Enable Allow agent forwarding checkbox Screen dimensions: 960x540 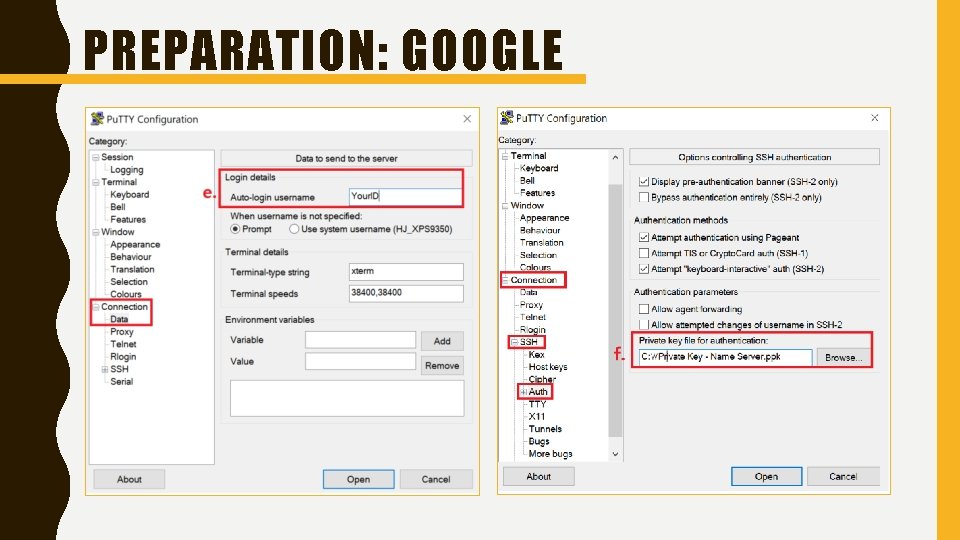pos(643,309)
